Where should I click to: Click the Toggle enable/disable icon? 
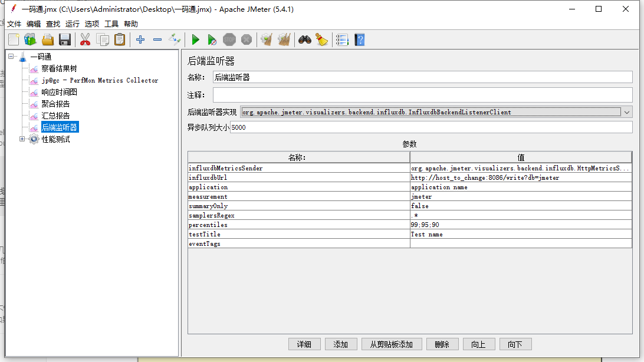[x=175, y=40]
